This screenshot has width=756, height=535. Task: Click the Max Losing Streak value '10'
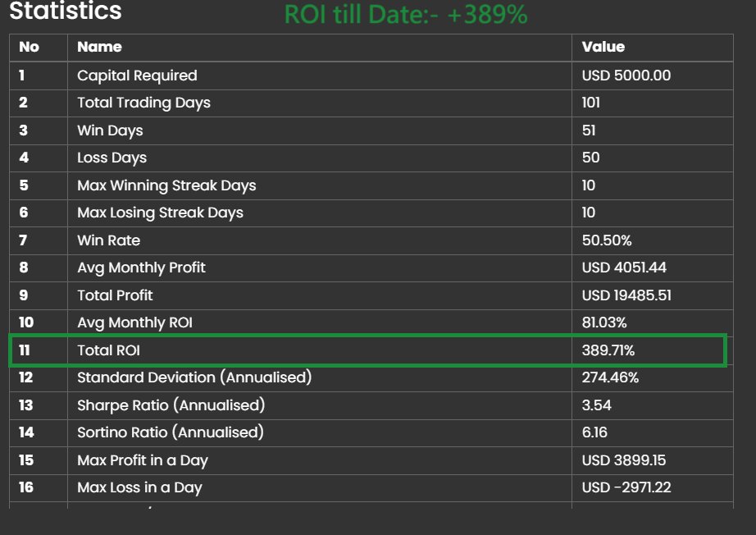588,213
